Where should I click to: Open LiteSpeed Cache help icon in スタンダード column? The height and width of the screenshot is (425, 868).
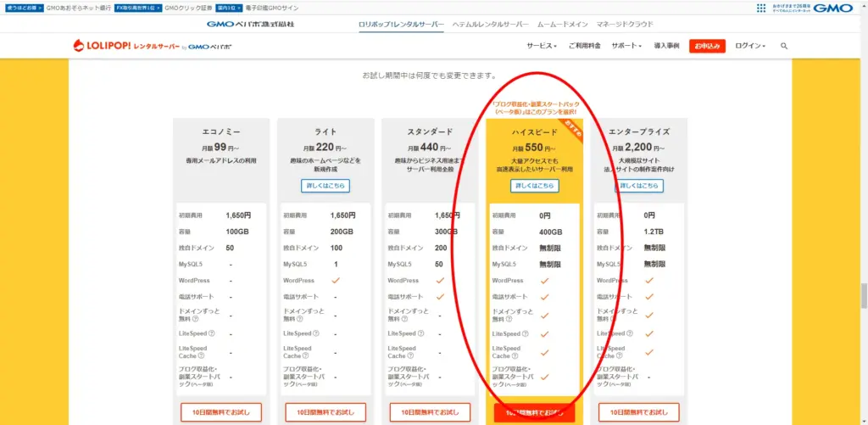click(x=410, y=355)
